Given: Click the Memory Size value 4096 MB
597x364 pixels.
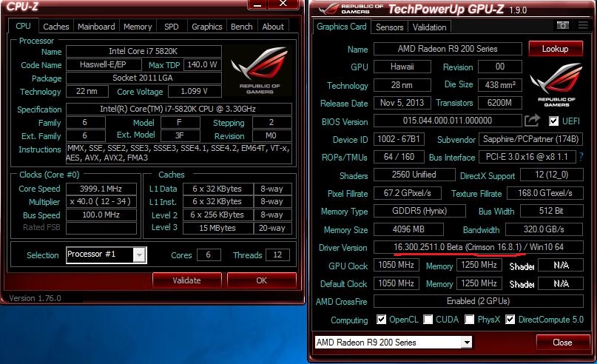Looking at the screenshot, I should click(408, 229).
